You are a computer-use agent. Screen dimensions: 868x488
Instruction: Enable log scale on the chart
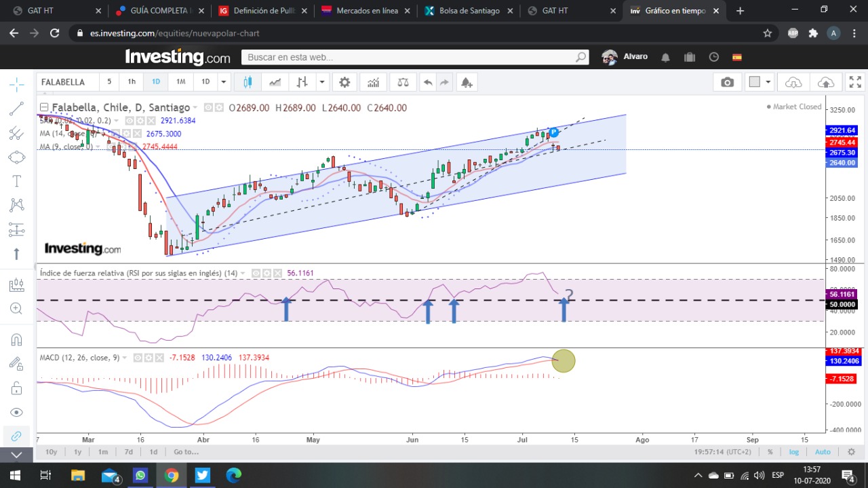pyautogui.click(x=794, y=452)
